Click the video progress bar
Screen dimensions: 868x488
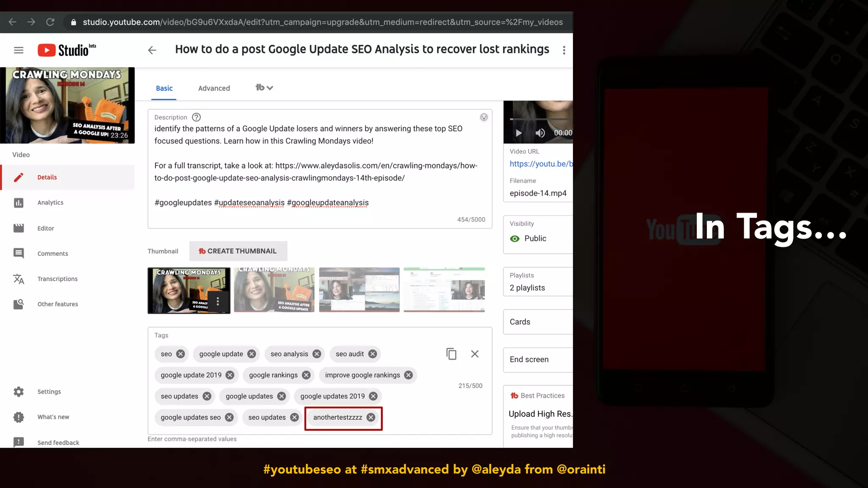click(541, 119)
